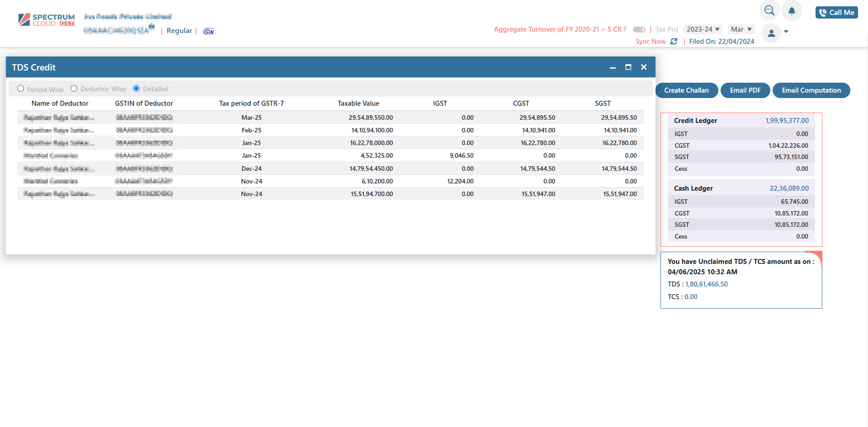Open the 2023-24 tax period dropdown

click(703, 29)
